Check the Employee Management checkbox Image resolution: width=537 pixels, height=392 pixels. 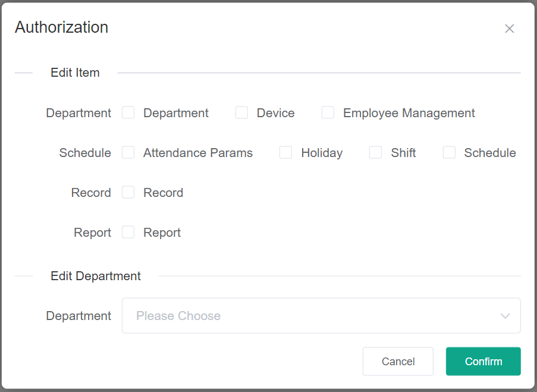(328, 112)
